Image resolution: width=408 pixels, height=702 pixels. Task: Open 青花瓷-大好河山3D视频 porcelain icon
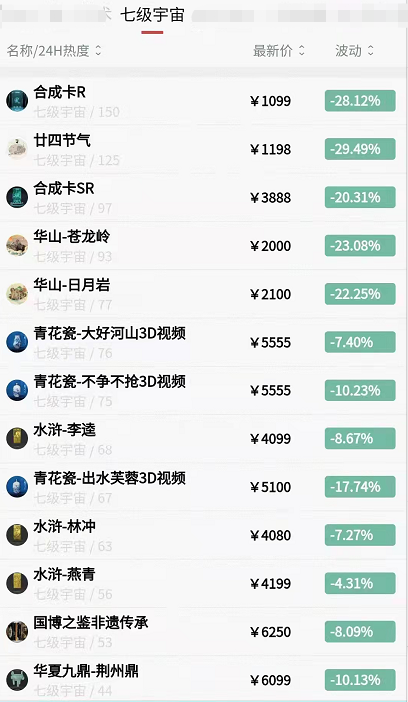(17, 342)
